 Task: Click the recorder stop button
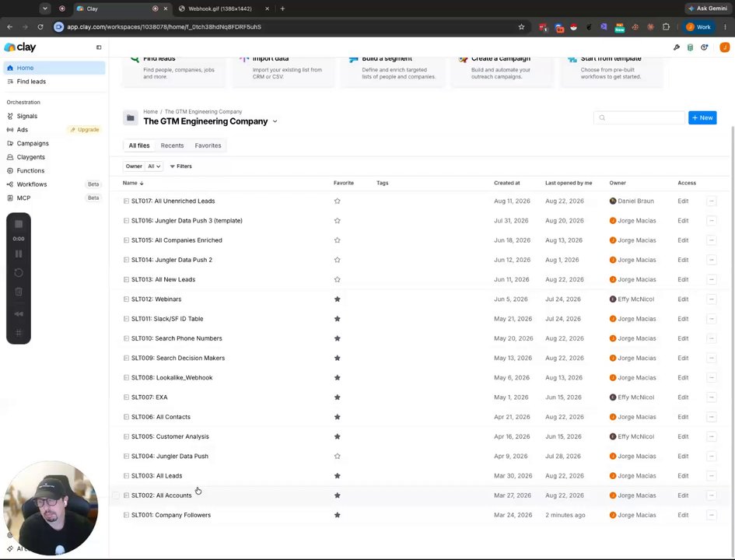click(x=19, y=224)
